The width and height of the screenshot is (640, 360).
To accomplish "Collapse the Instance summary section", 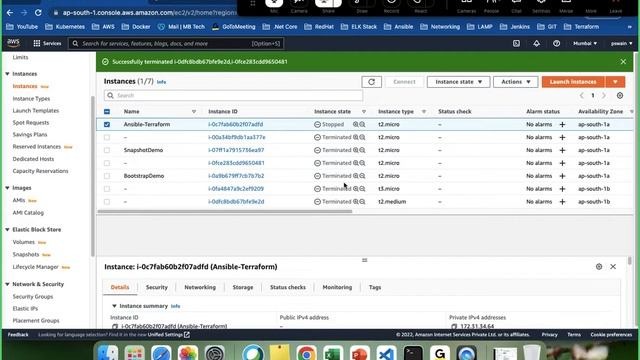I will (114, 306).
